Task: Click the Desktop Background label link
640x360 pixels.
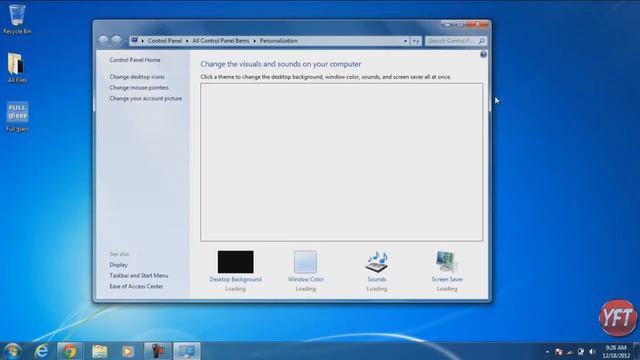Action: (x=236, y=280)
